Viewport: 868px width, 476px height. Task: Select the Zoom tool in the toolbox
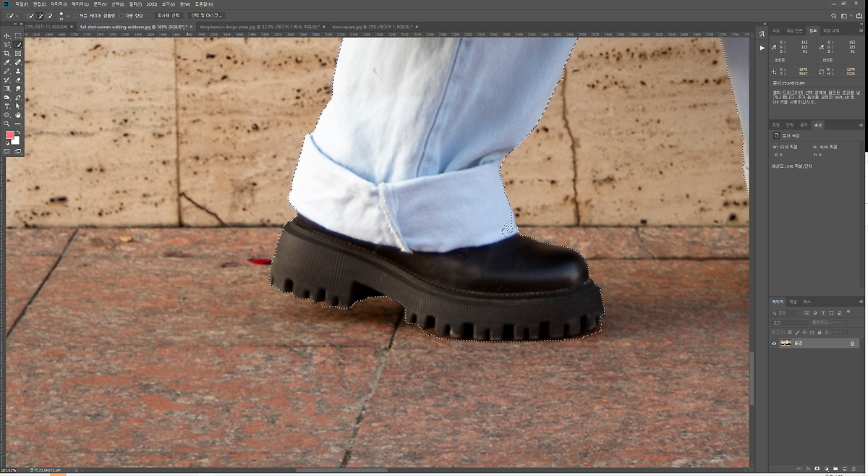click(7, 124)
